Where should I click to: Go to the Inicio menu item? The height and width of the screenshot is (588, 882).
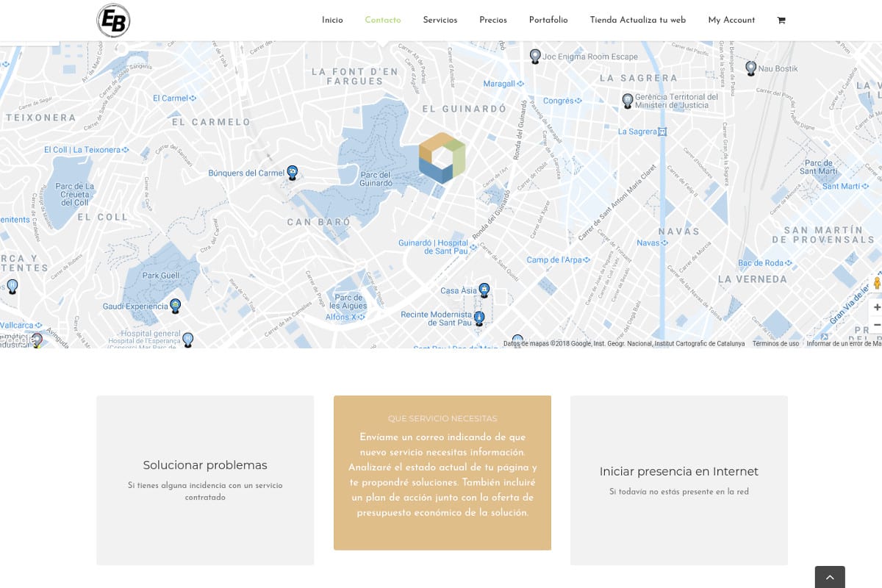332,21
